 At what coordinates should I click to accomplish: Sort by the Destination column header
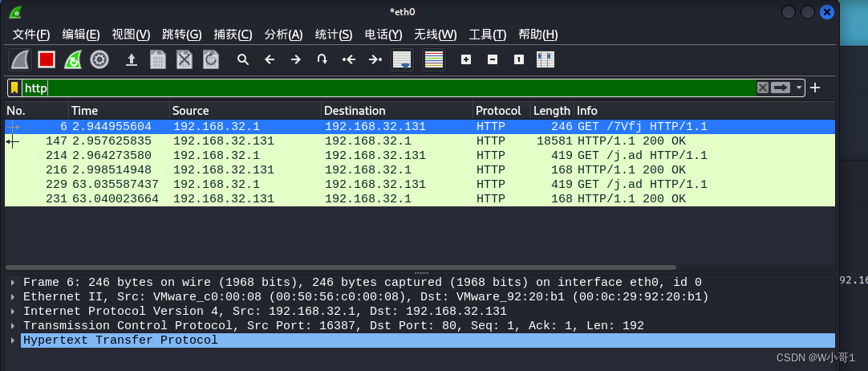(397, 111)
